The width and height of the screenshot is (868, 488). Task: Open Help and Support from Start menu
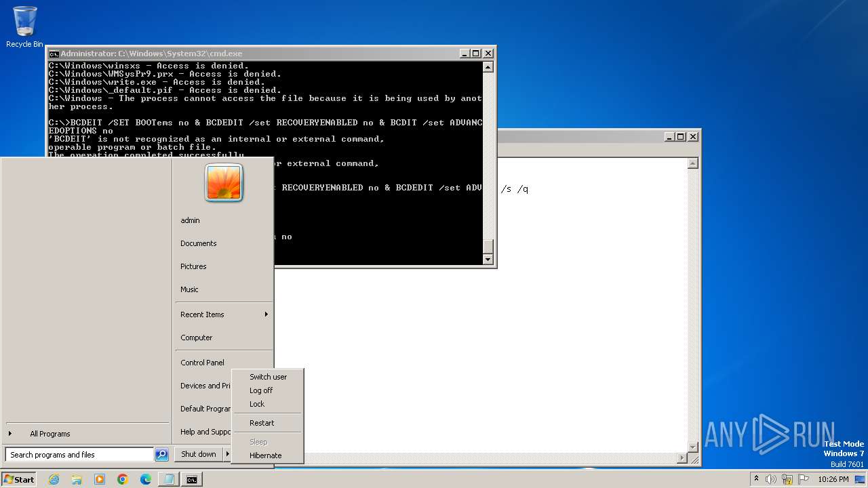(205, 432)
